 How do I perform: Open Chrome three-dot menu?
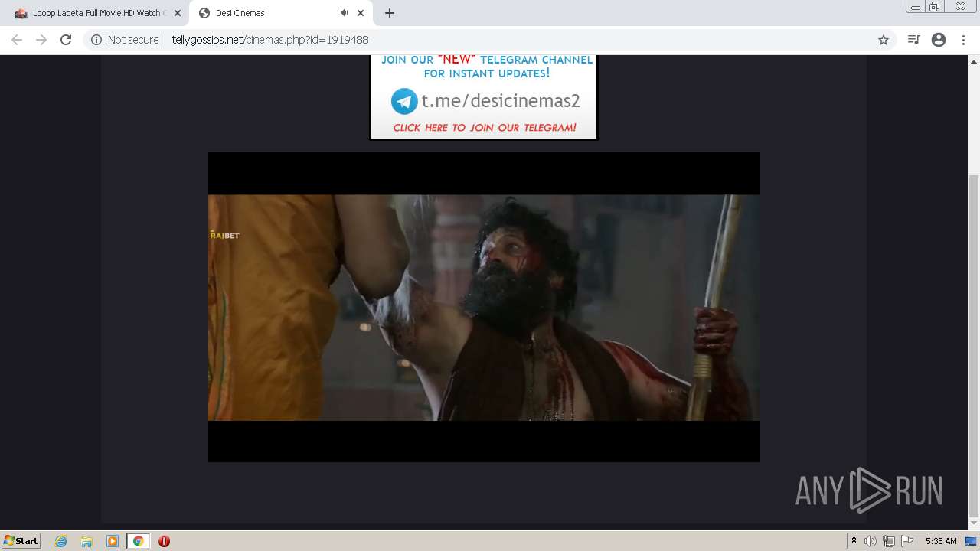[x=963, y=40]
